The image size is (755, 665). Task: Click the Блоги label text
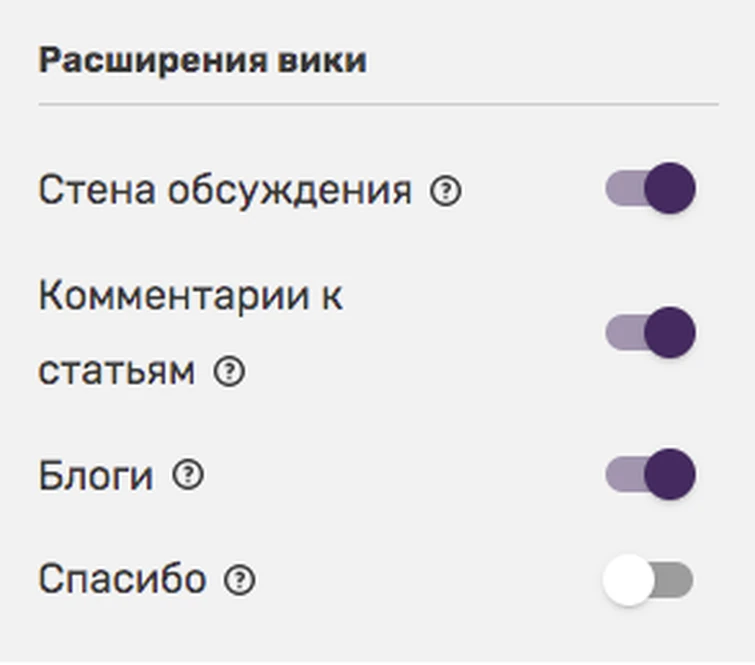click(x=95, y=476)
